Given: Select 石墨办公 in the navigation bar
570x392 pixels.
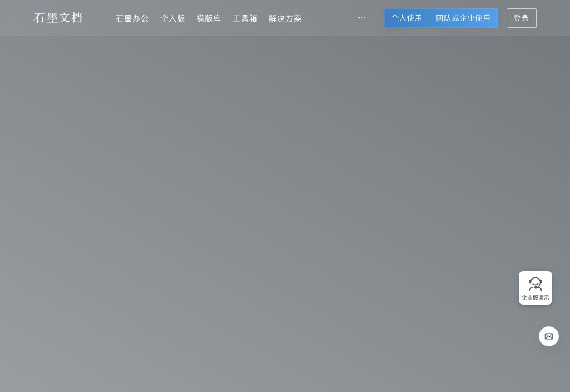Looking at the screenshot, I should coord(132,18).
